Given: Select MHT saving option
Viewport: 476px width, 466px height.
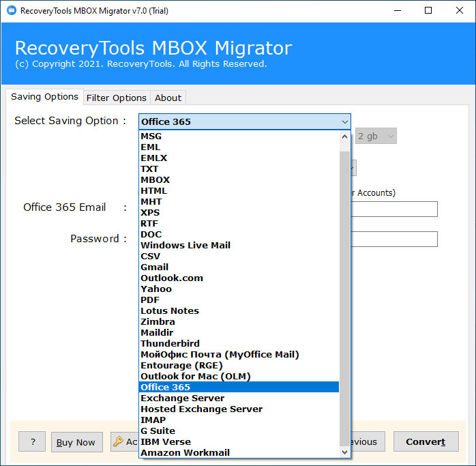Looking at the screenshot, I should tap(239, 202).
